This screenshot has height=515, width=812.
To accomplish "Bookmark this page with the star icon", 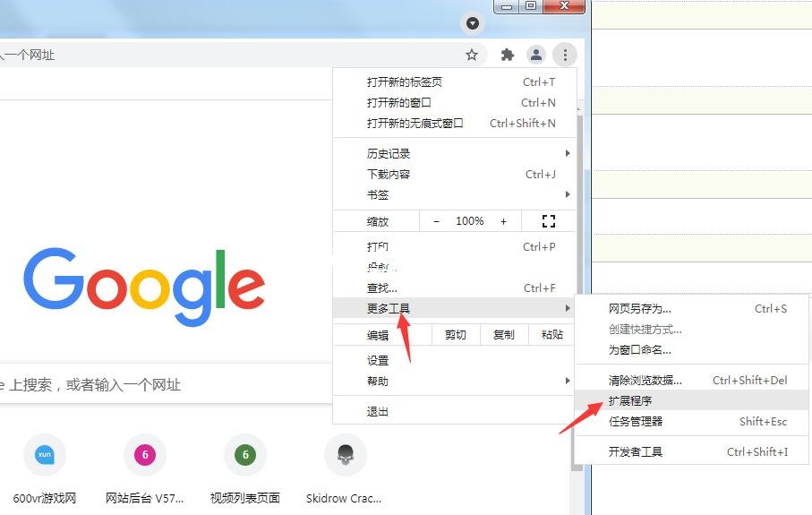I will coord(471,55).
